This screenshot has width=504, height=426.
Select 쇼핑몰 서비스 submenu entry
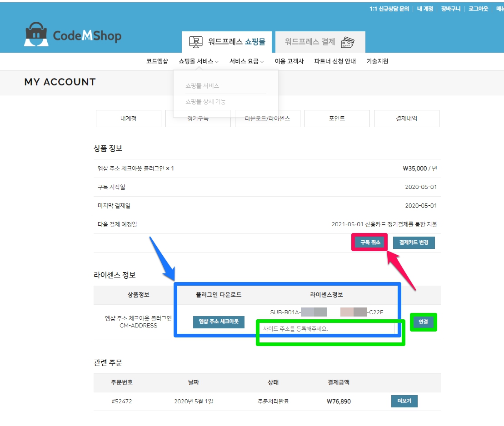tap(202, 85)
